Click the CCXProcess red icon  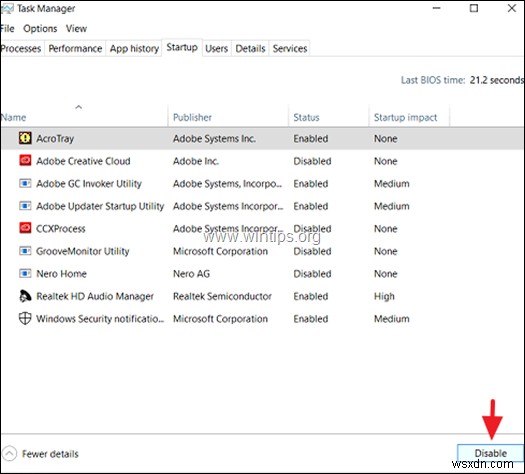coord(25,228)
